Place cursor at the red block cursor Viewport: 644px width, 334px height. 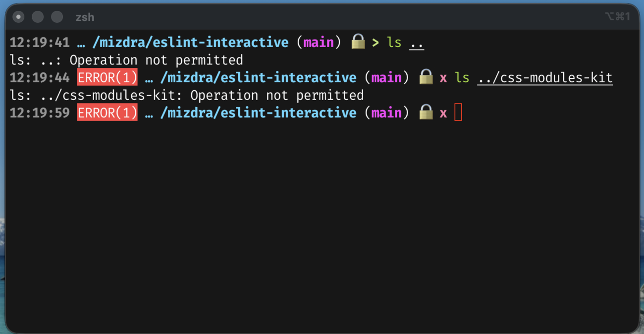[458, 112]
